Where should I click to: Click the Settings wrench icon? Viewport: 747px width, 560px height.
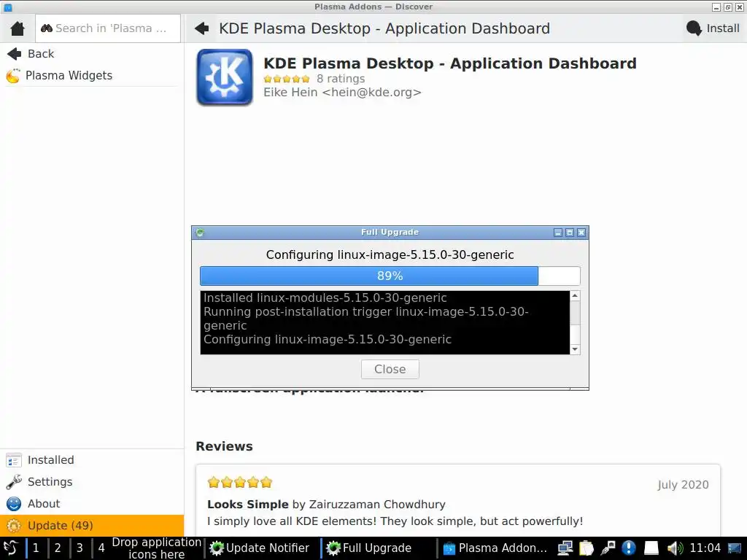point(13,482)
